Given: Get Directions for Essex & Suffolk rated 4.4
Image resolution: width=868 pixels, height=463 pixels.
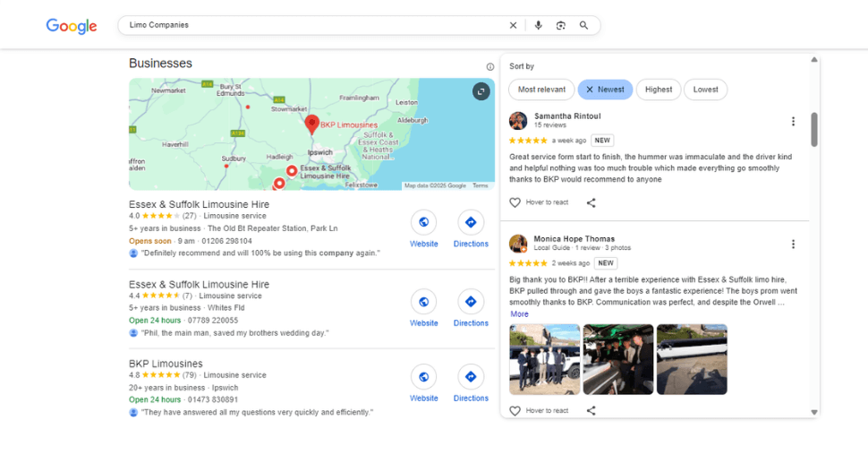Looking at the screenshot, I should tap(471, 308).
